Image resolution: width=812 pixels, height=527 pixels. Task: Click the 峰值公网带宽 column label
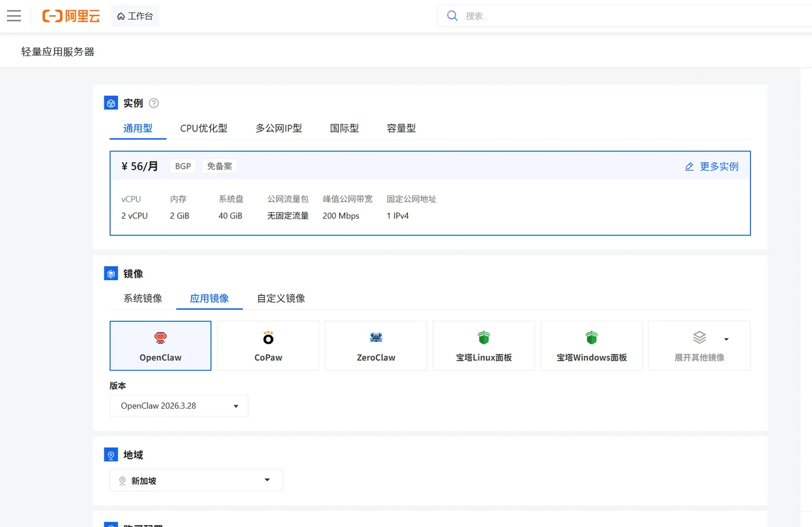[x=348, y=199]
